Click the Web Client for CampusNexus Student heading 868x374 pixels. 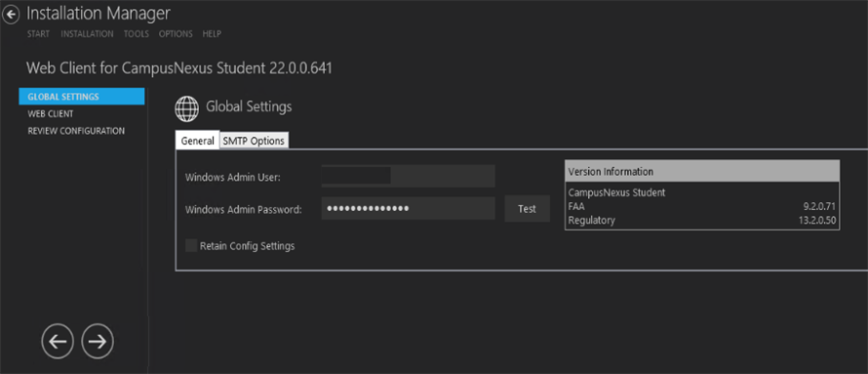click(179, 68)
